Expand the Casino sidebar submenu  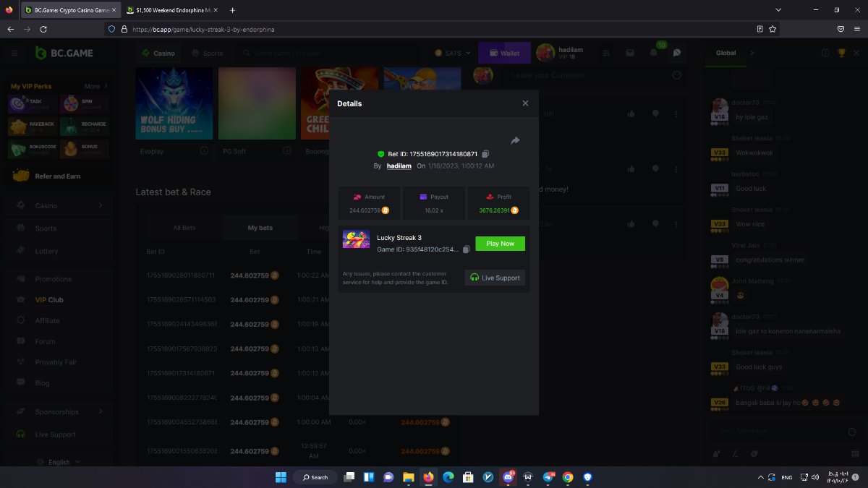click(101, 206)
